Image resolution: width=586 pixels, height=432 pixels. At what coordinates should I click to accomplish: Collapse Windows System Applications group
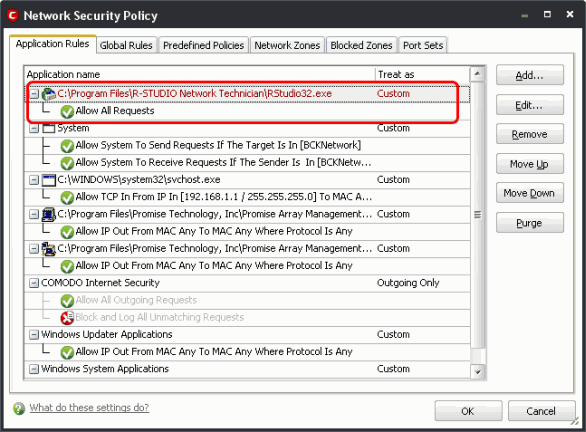(34, 369)
